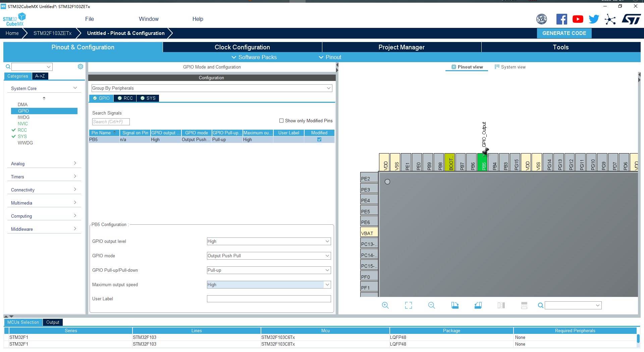Screen dimensions: 644x352
Task: Click STM32F103ZETx breadcrumb
Action: pyautogui.click(x=53, y=33)
